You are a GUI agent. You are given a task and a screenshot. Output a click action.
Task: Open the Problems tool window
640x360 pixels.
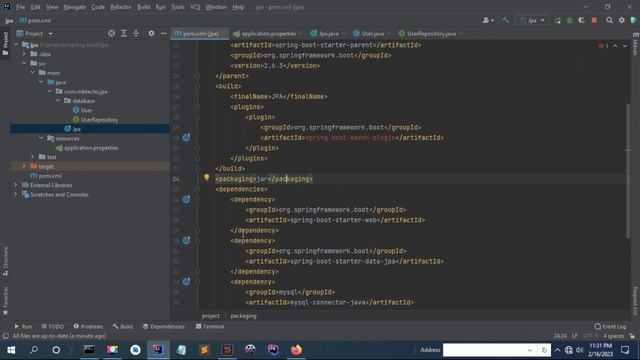click(88, 326)
